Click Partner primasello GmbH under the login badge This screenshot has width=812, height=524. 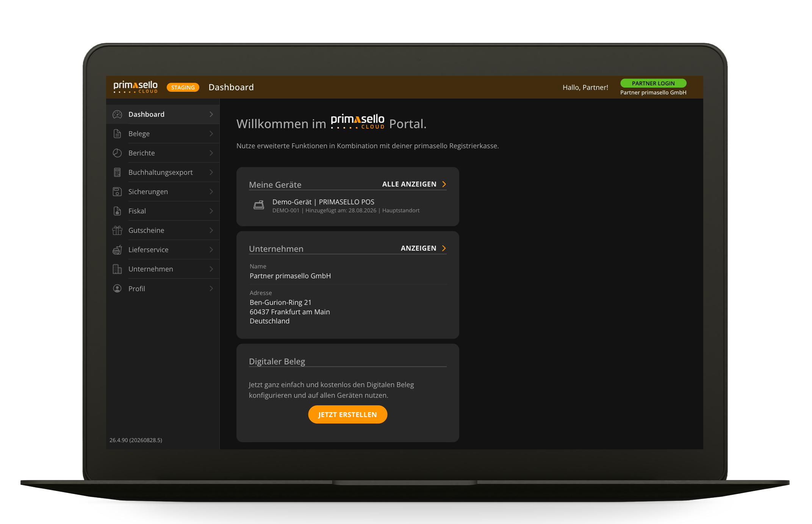pyautogui.click(x=653, y=93)
